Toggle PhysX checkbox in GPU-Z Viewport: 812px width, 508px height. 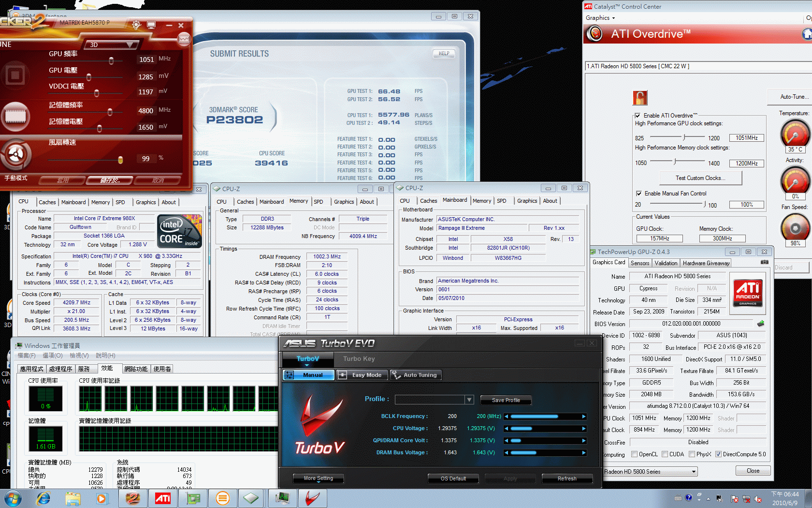coord(692,454)
